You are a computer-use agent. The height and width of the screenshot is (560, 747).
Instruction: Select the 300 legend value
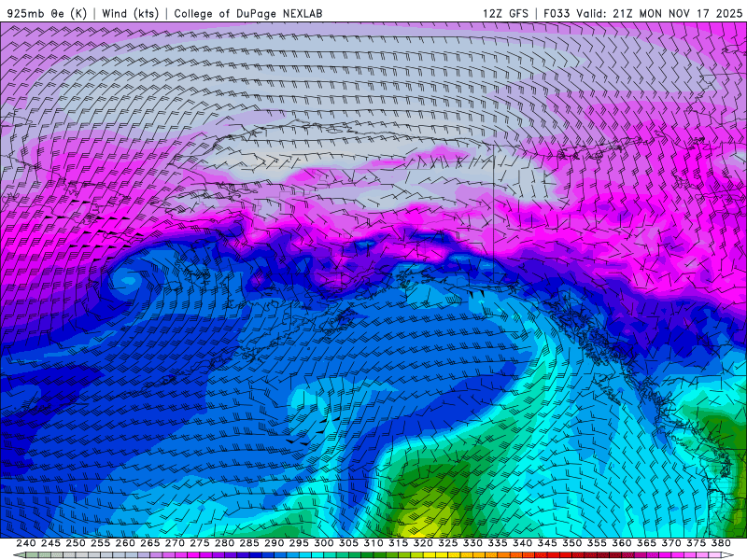coord(324,543)
